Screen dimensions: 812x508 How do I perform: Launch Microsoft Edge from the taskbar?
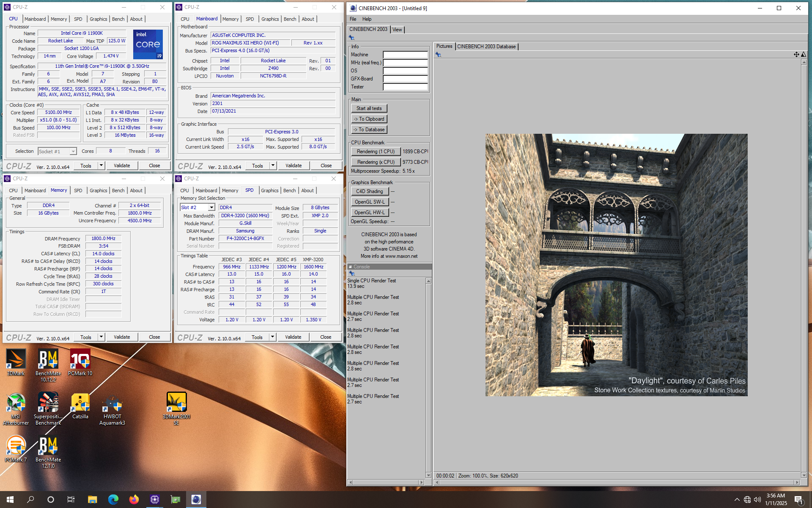(x=113, y=500)
